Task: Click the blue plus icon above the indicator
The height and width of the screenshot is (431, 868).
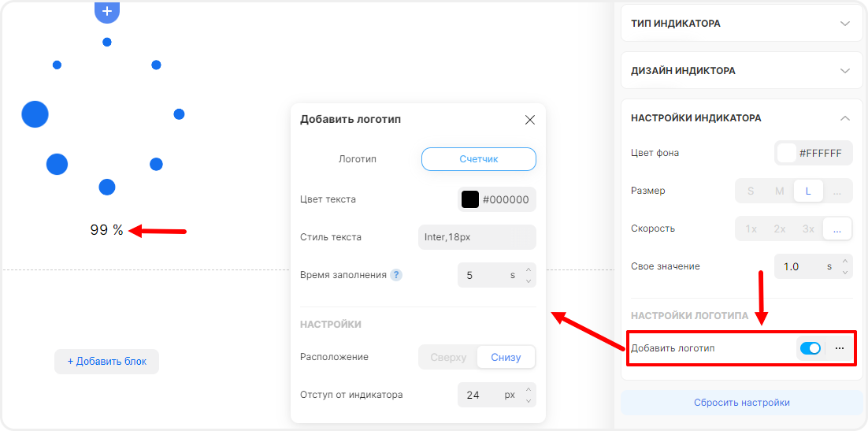Action: click(x=107, y=12)
